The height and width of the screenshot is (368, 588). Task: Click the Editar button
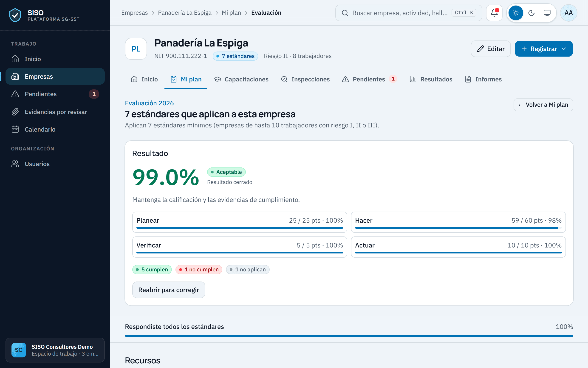coord(491,49)
